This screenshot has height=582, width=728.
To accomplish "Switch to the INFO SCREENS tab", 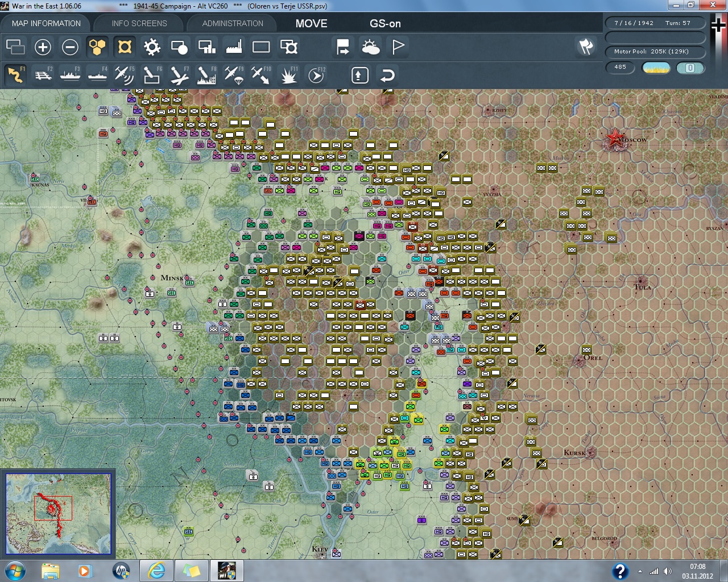I will coord(139,23).
